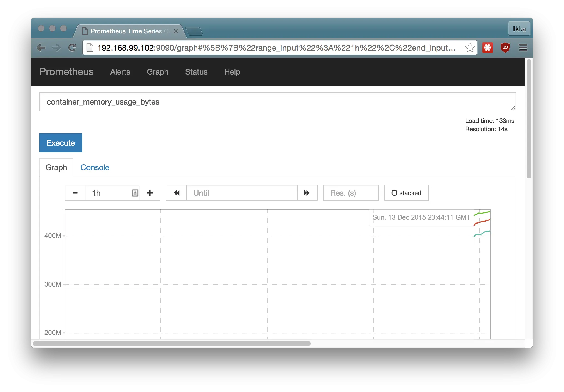
Task: Click the Res. (s) resolution field
Action: click(351, 193)
